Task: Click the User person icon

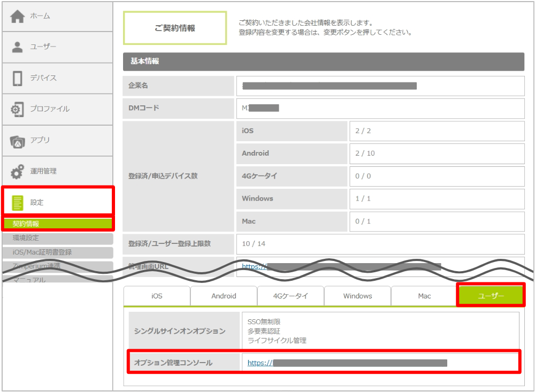Action: [18, 47]
